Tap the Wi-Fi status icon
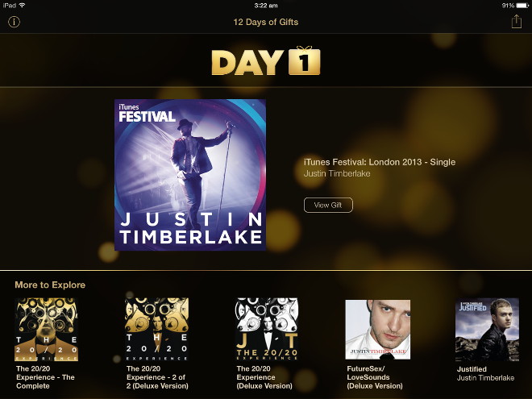 [x=22, y=5]
